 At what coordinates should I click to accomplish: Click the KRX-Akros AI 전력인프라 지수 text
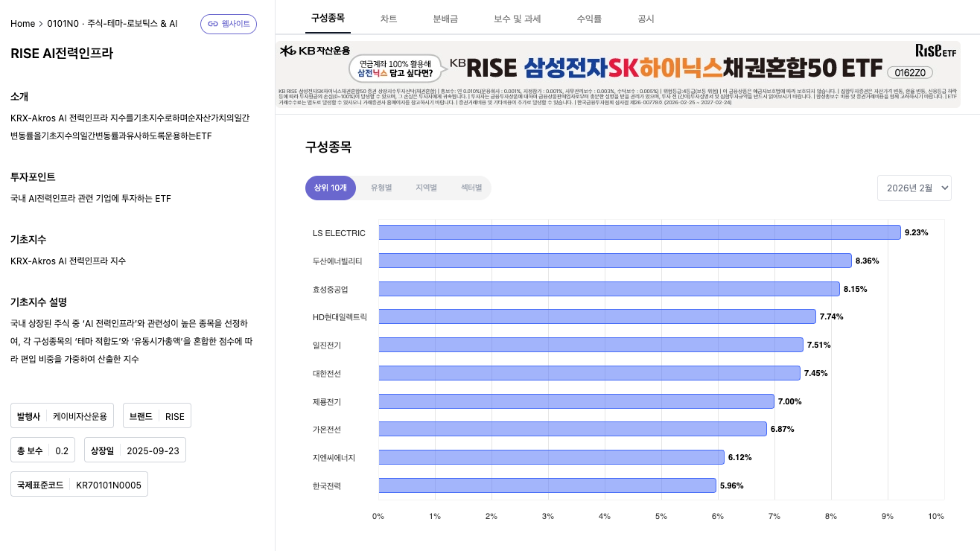(69, 261)
